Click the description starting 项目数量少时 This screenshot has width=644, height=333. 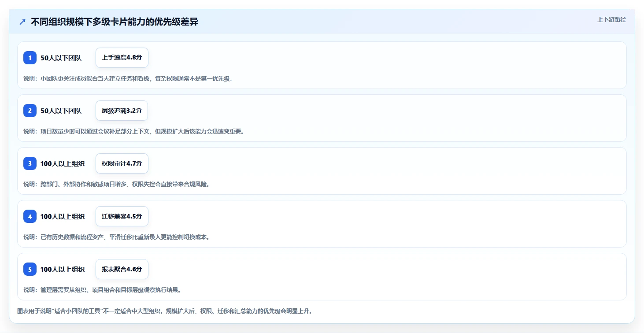[133, 131]
